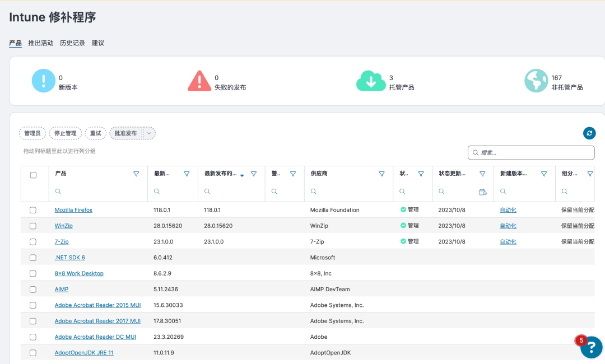Open the floating help question mark button
Viewport: 605px width, 364px height.
[591, 347]
